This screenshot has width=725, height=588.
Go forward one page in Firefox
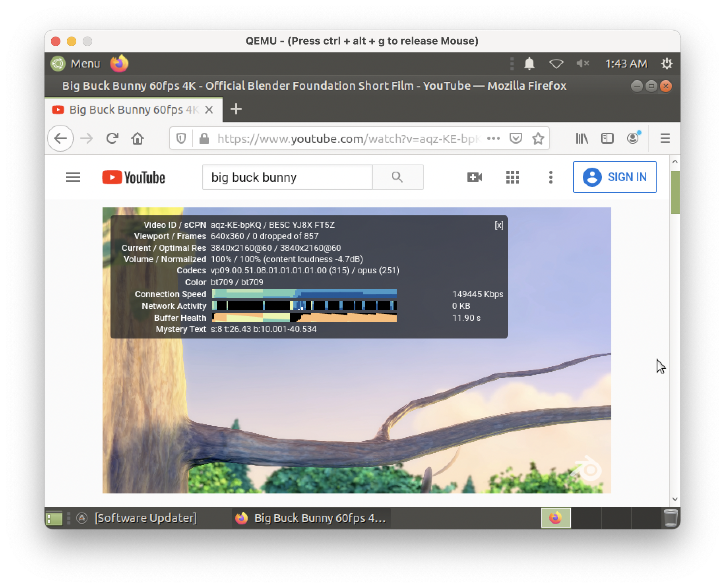87,139
